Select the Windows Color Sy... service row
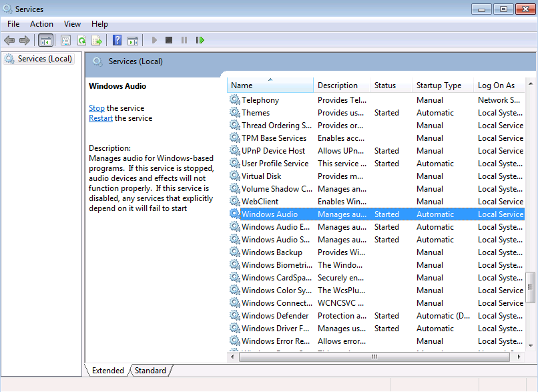This screenshot has width=538, height=392. [x=376, y=290]
